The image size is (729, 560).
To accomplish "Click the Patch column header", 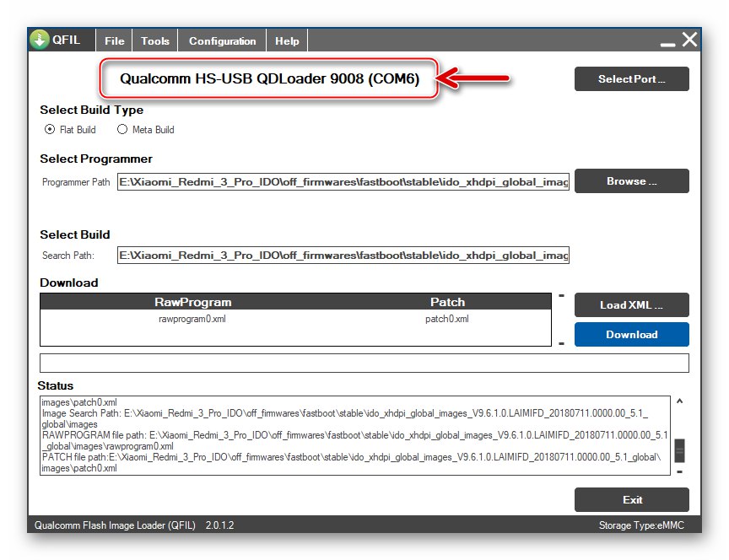I will coord(447,302).
